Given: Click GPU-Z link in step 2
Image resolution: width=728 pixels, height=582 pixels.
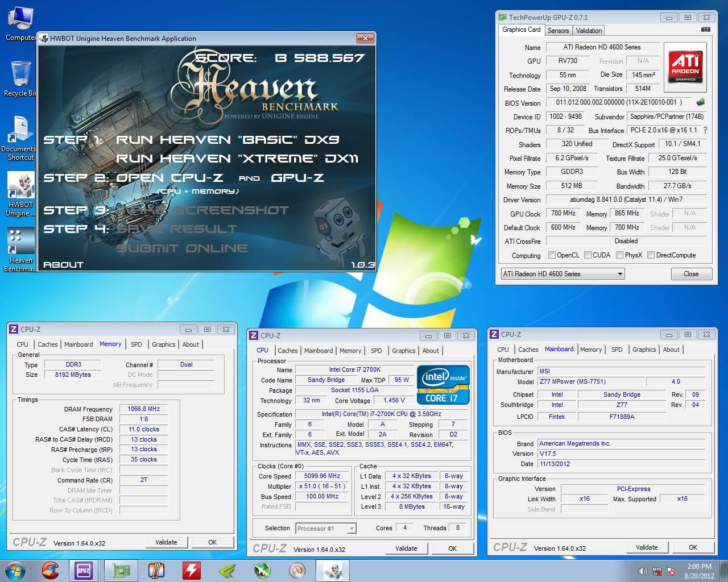Looking at the screenshot, I should tap(297, 178).
